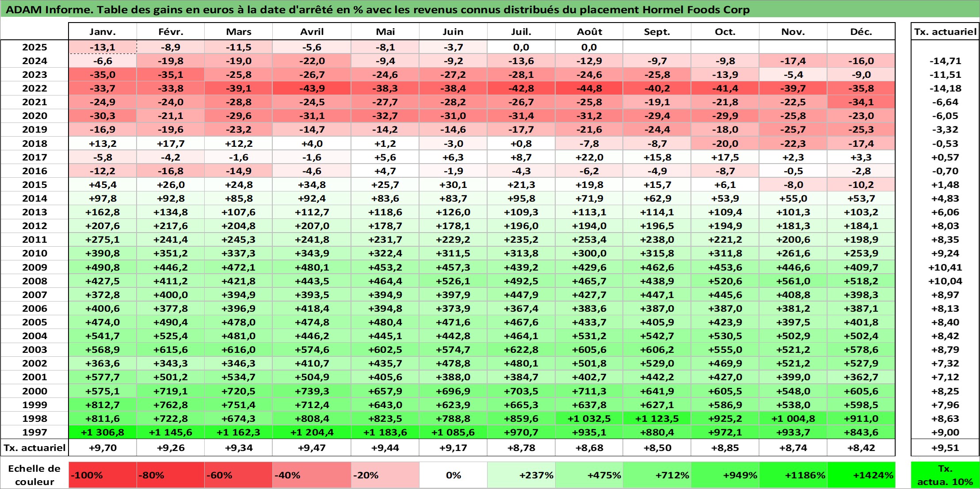
Task: Click the -100% red color scale swatch
Action: [103, 475]
